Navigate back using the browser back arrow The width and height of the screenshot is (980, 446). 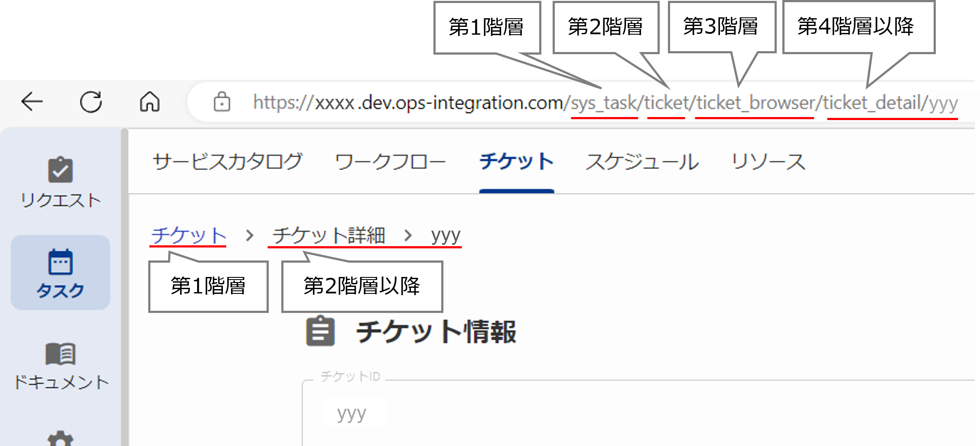tap(32, 102)
